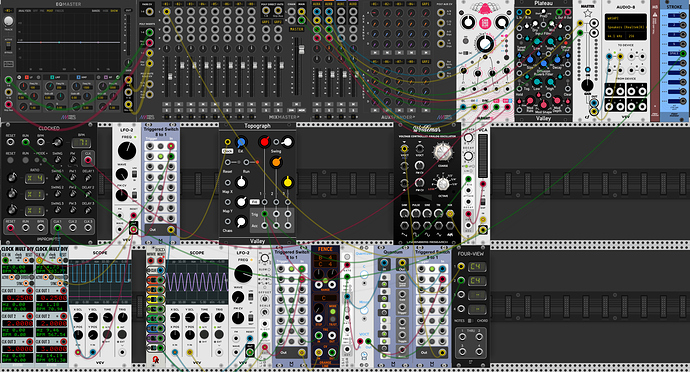Toggle the NOTES/CHORD switch on Four-View
690x372 pixels.
coord(470,320)
